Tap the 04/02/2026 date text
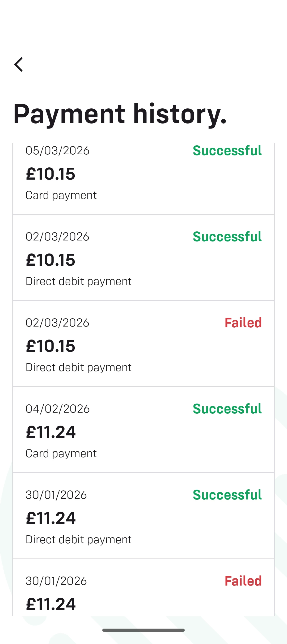This screenshot has height=644, width=287. [57, 409]
